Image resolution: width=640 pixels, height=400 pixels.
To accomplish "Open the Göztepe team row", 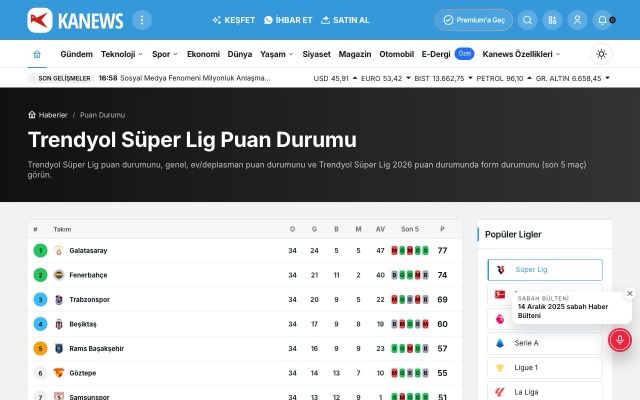I will (x=245, y=373).
